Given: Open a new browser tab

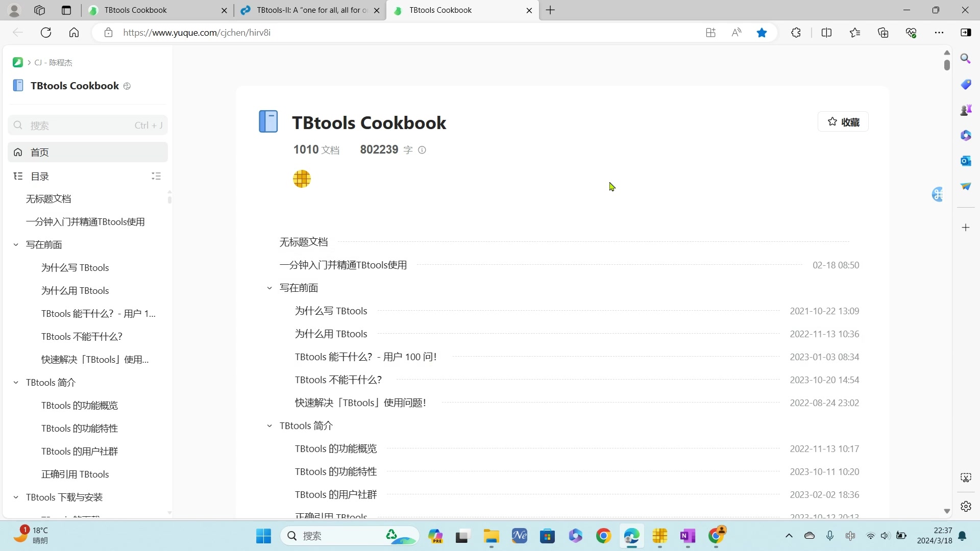Looking at the screenshot, I should 550,10.
